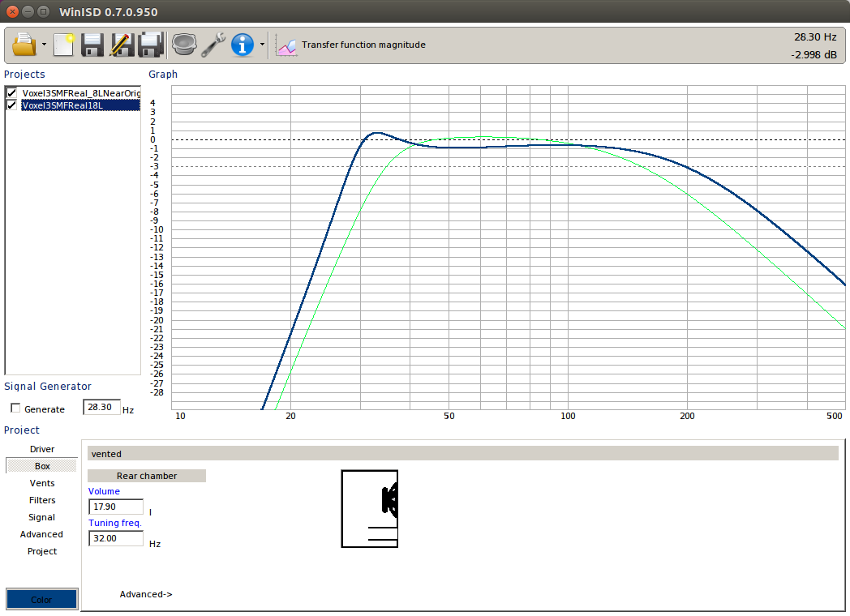Select the Voxel3SMFReal_8LNearOrig project row
Screen dimensions: 850x616
pyautogui.click(x=81, y=92)
